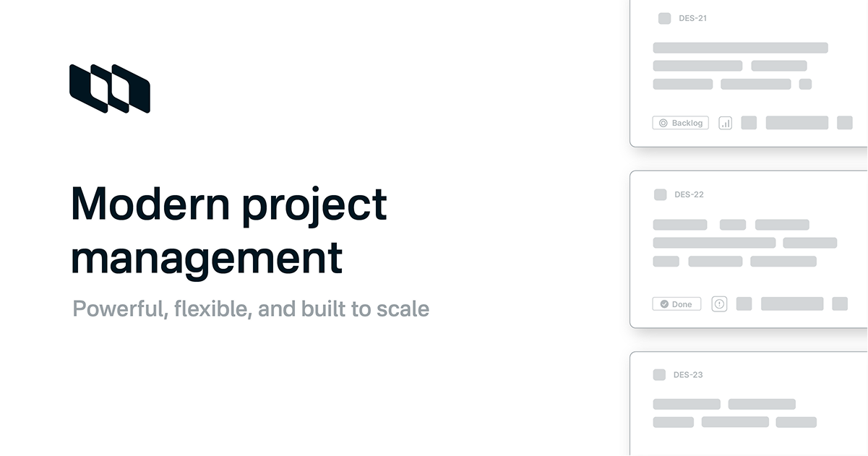This screenshot has height=456, width=868.
Task: Tick the checkbox beside DES-23
Action: tap(659, 374)
